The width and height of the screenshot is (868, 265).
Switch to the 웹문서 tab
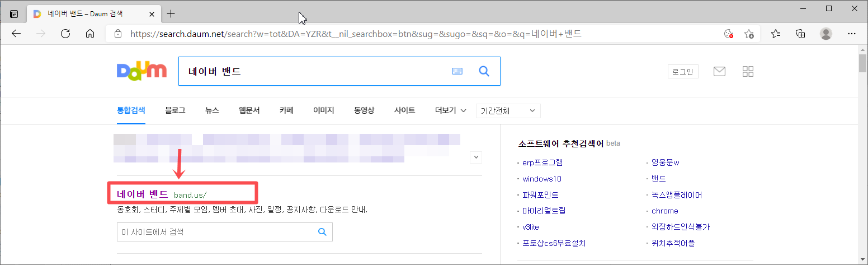249,110
